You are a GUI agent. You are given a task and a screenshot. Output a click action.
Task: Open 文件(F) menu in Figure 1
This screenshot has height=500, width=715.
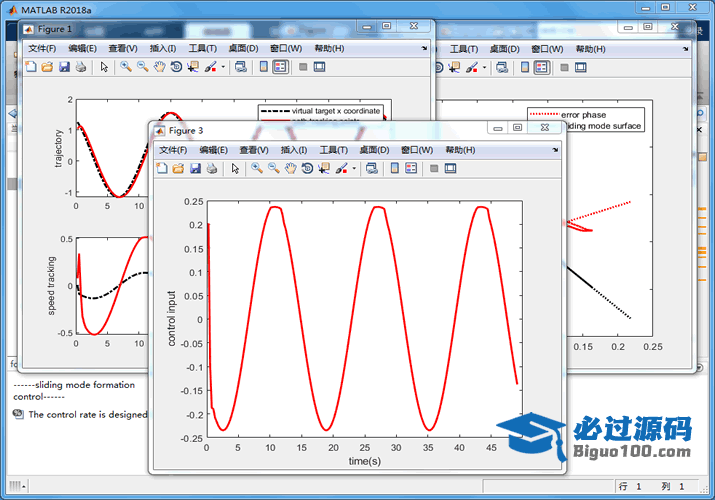click(42, 48)
